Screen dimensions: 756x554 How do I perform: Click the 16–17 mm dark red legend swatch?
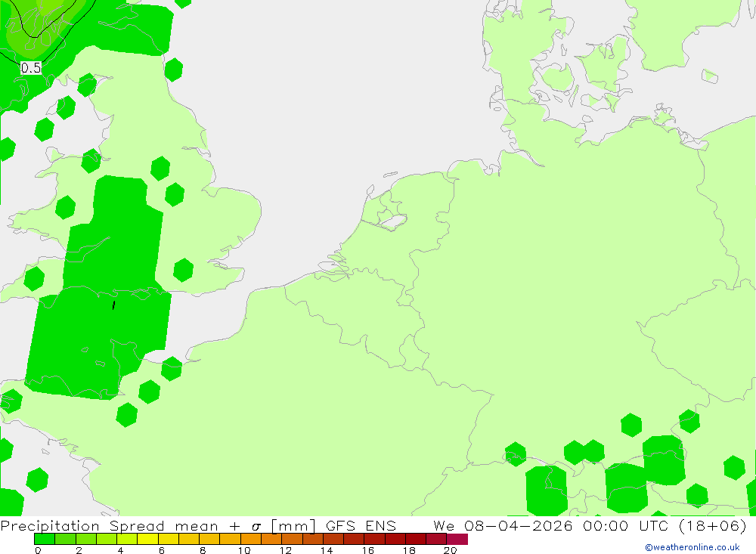tap(375, 539)
